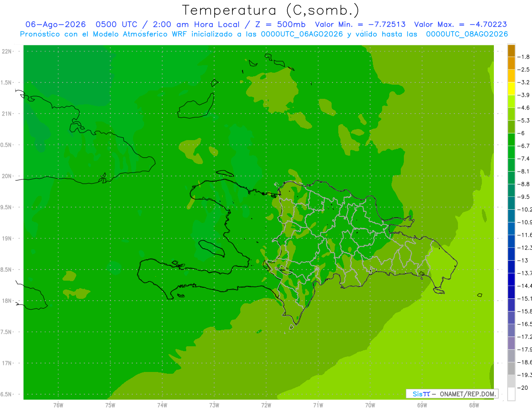Pick the white swatch below -20

pos(511,394)
